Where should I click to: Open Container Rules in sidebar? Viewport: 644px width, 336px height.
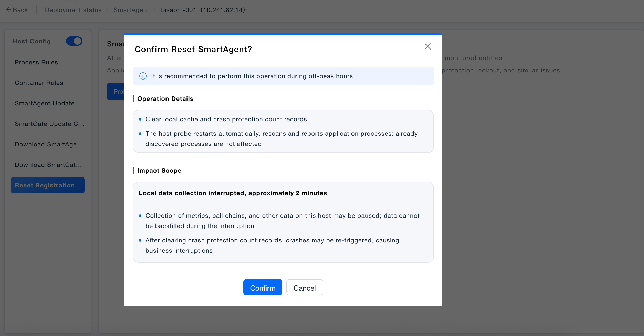point(39,83)
